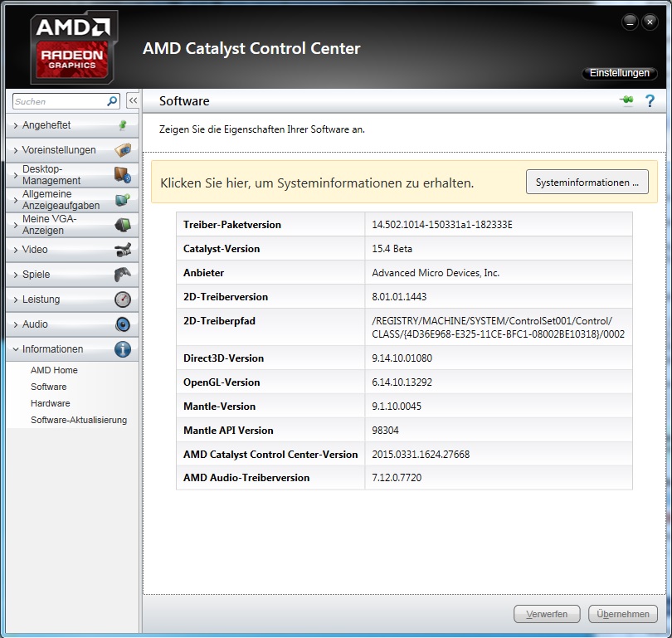This screenshot has height=638, width=672.
Task: Select Software in the sidebar tree
Action: [48, 387]
